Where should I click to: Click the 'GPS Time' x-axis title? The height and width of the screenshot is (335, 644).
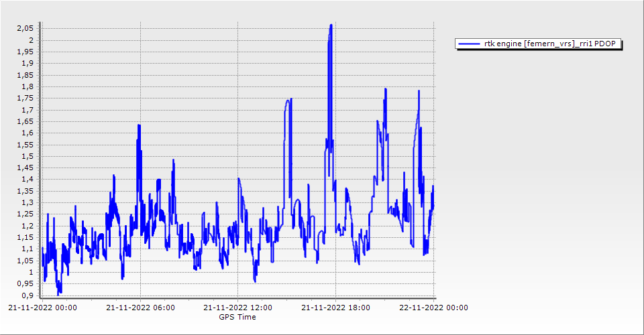pos(237,317)
